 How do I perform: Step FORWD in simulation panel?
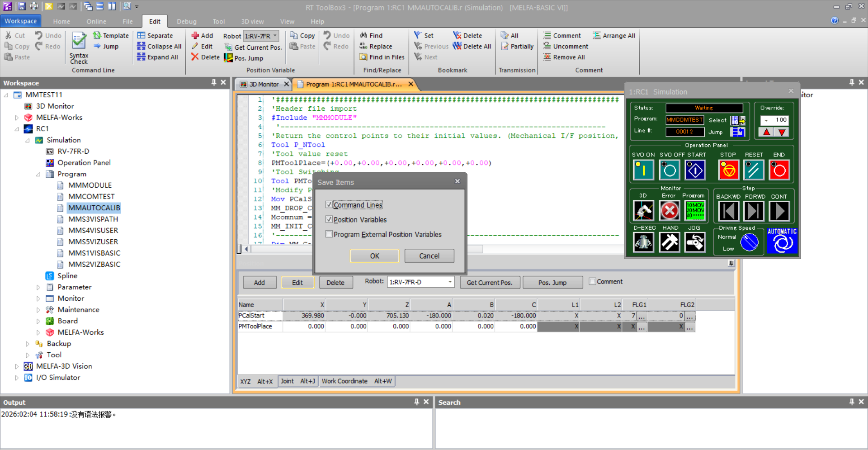tap(754, 211)
